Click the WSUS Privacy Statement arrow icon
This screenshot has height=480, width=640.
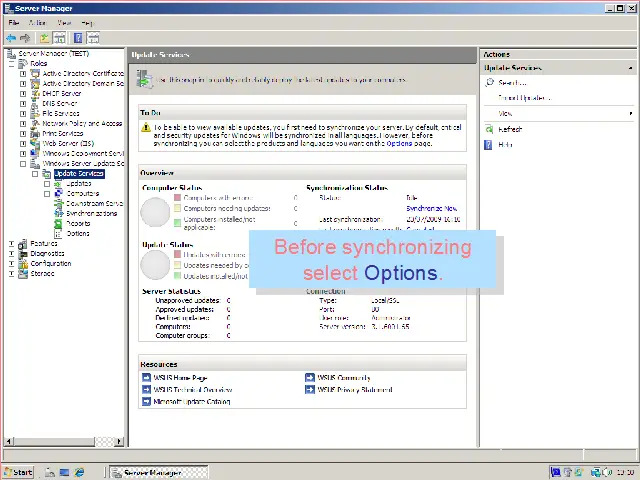(x=310, y=389)
